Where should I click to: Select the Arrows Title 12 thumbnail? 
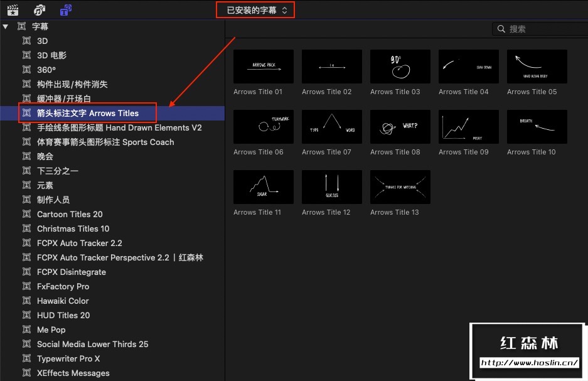point(332,187)
